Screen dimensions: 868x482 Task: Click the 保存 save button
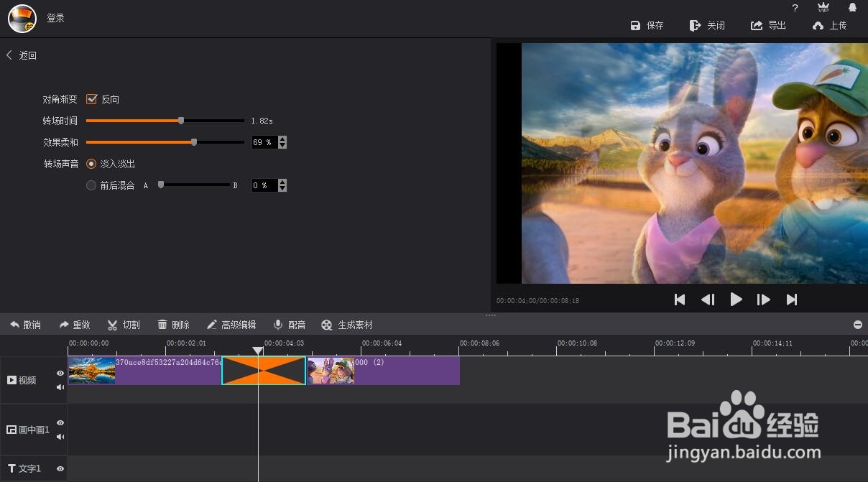647,25
